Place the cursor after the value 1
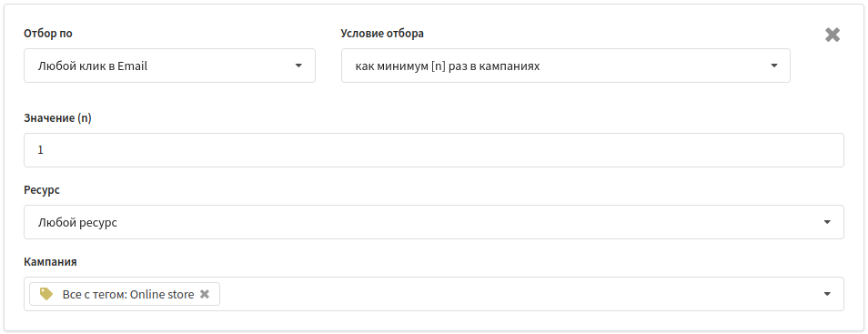Screen dimensions: 868x334 44,150
